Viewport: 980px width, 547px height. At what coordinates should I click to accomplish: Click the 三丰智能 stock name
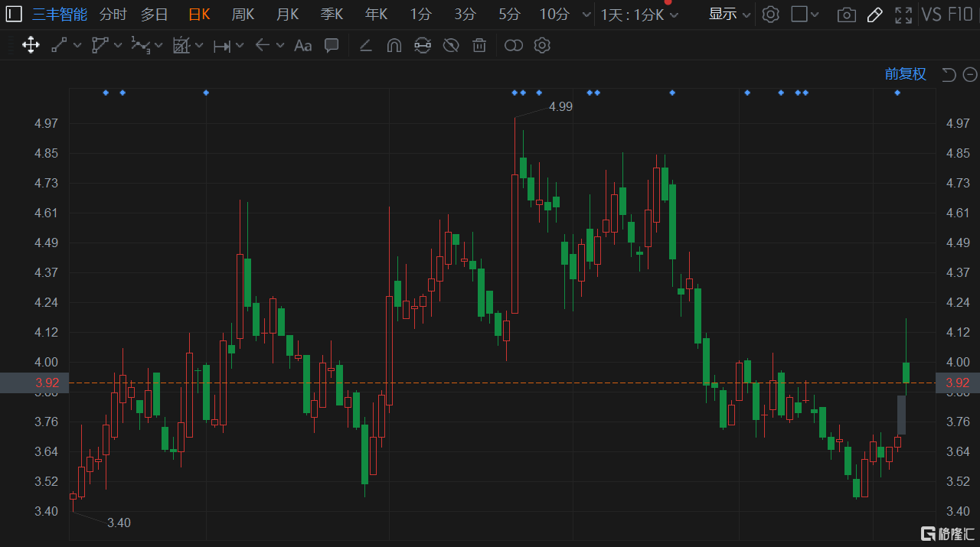coord(60,14)
